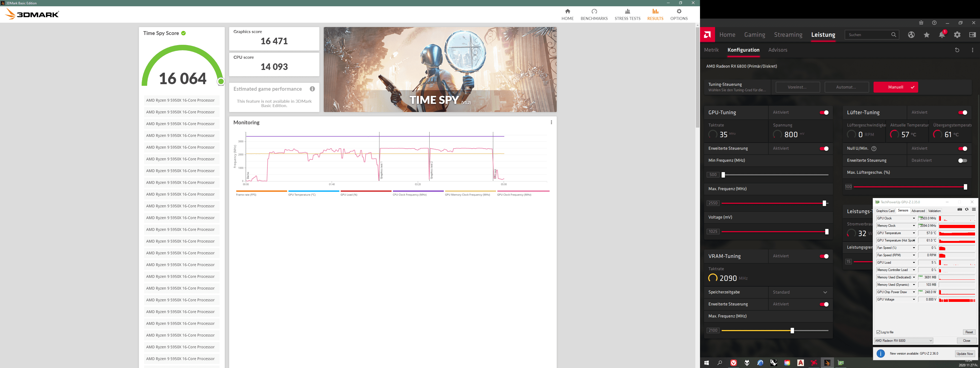Click reset arrow icon on Konfiguration row
The width and height of the screenshot is (980, 368).
(957, 50)
